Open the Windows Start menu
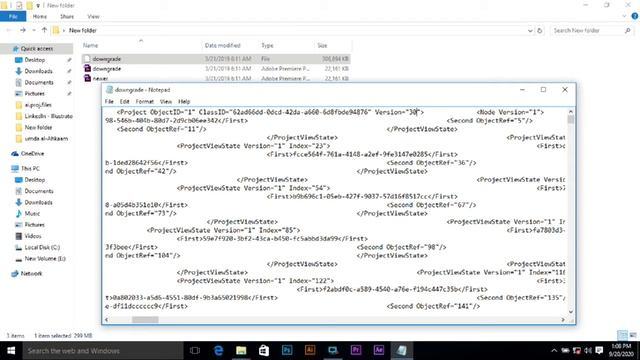This screenshot has height=360, width=640. click(11, 351)
